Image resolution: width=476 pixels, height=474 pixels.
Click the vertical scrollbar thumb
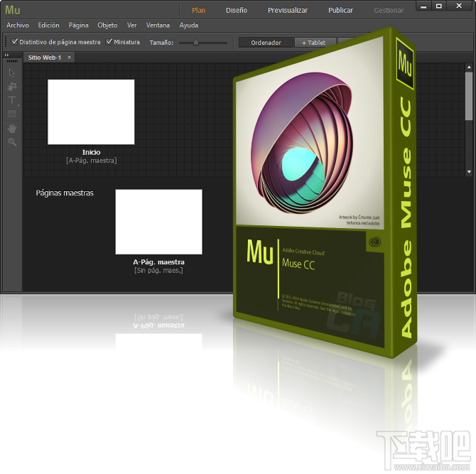pyautogui.click(x=469, y=96)
